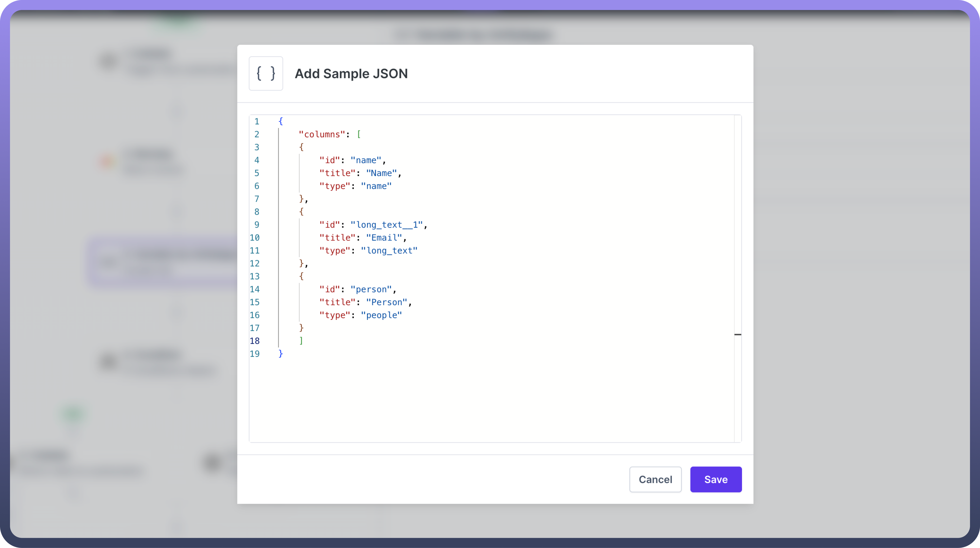This screenshot has height=548, width=980.
Task: Click the curly braces JSON icon
Action: click(265, 74)
